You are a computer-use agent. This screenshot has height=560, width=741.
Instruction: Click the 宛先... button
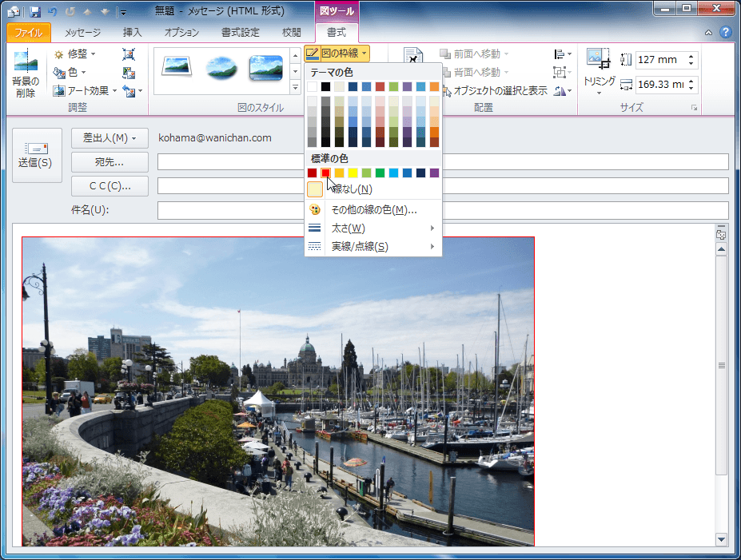[x=110, y=162]
